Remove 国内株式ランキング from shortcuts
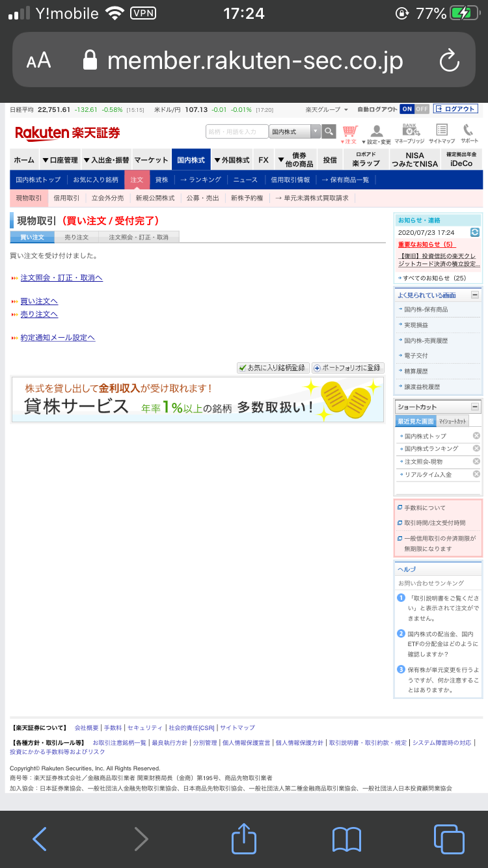The height and width of the screenshot is (868, 488). tap(476, 448)
